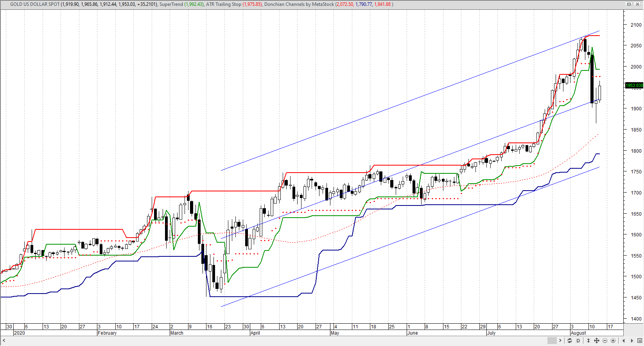644x346 pixels.
Task: Click the 1400 price axis label
Action: tap(636, 319)
